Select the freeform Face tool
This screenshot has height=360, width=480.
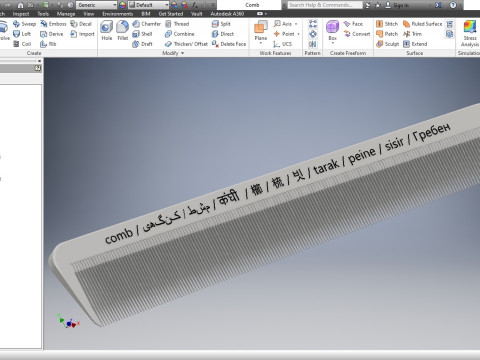353,24
